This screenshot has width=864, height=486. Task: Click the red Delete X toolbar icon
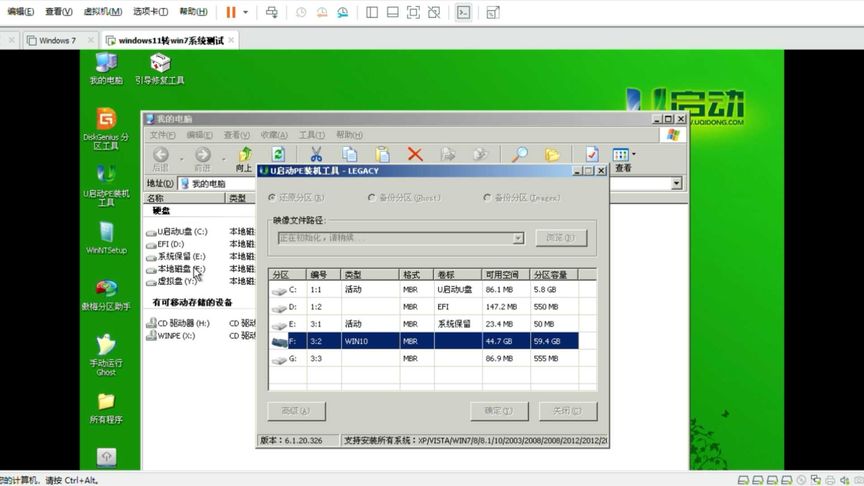click(415, 155)
